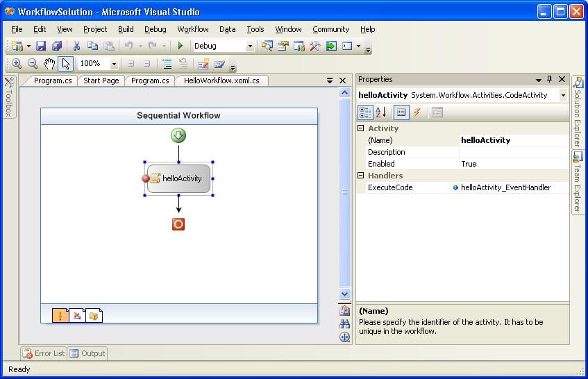The height and width of the screenshot is (379, 588).
Task: Collapse the Activity property category
Action: click(x=361, y=128)
